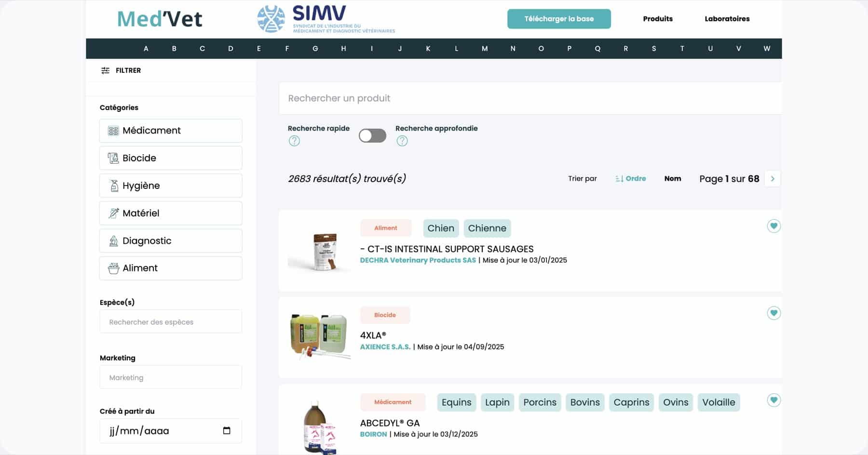Click the Med'Vet logo

click(160, 19)
